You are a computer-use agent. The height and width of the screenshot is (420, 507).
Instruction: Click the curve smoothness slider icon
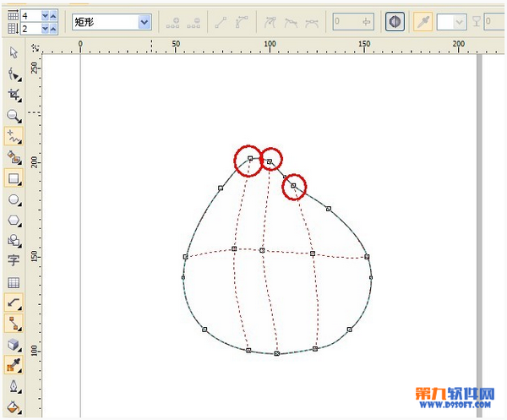point(366,22)
